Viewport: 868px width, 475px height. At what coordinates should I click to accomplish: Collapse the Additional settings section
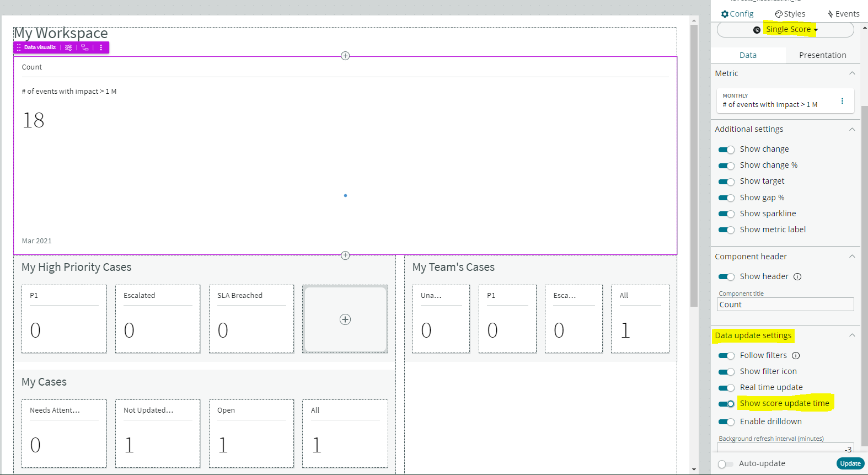[852, 129]
